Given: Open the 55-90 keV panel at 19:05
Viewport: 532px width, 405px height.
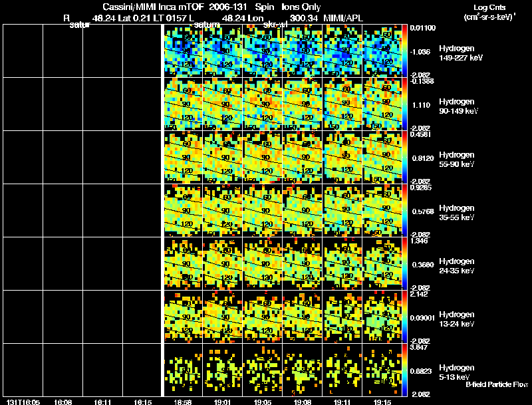Looking at the screenshot, I should tap(262, 157).
